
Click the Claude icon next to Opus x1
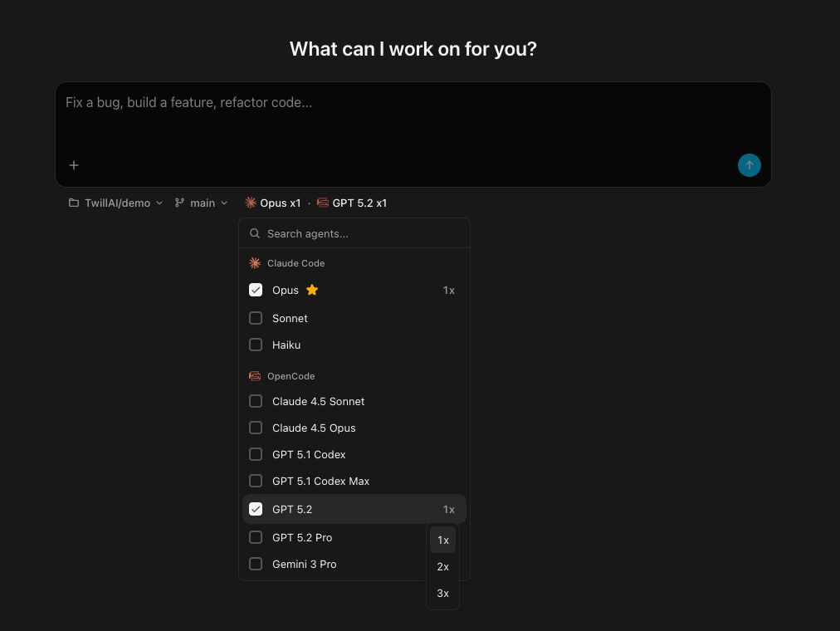250,203
